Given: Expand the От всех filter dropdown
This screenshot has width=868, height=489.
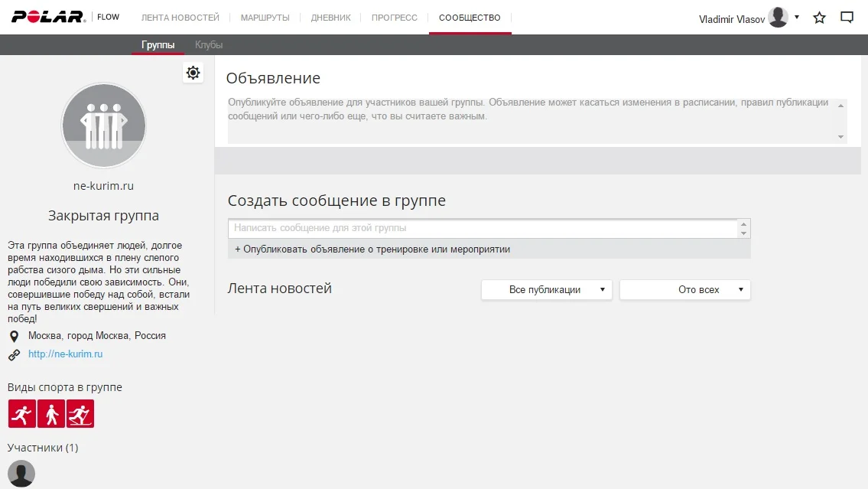Looking at the screenshot, I should pos(684,290).
